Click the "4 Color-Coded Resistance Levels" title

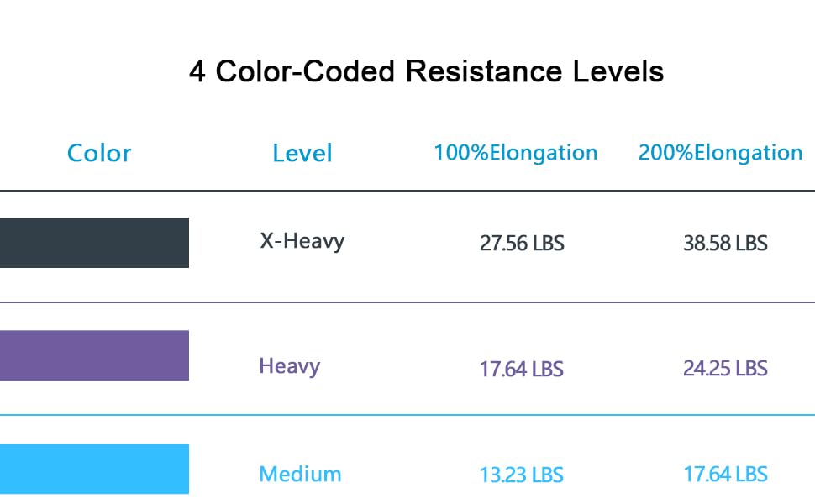pyautogui.click(x=426, y=72)
